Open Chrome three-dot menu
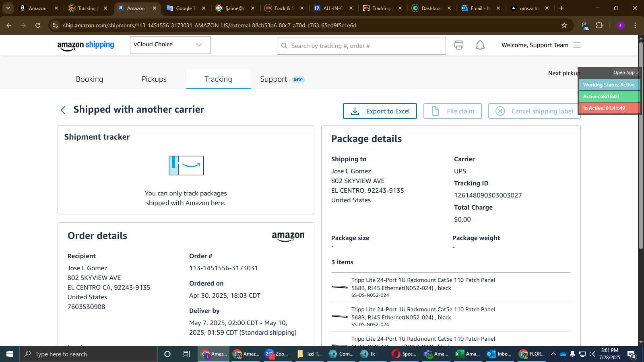This screenshot has width=644, height=362. [635, 25]
